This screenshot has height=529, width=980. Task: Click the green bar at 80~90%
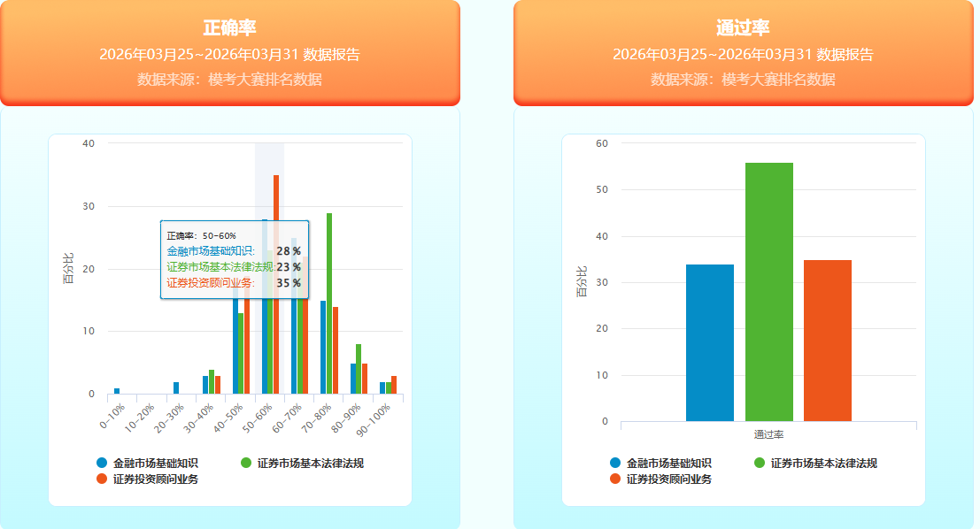click(359, 369)
